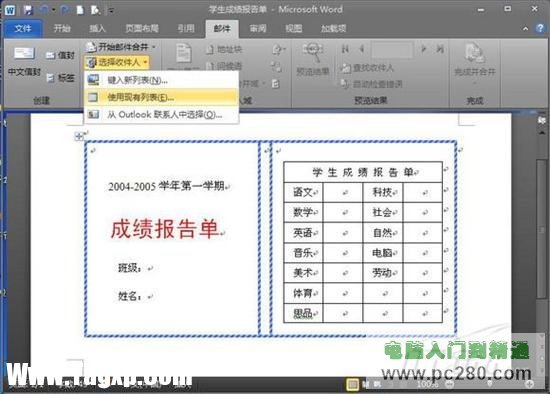Click the 预览结果 preview results icon

pos(312,53)
